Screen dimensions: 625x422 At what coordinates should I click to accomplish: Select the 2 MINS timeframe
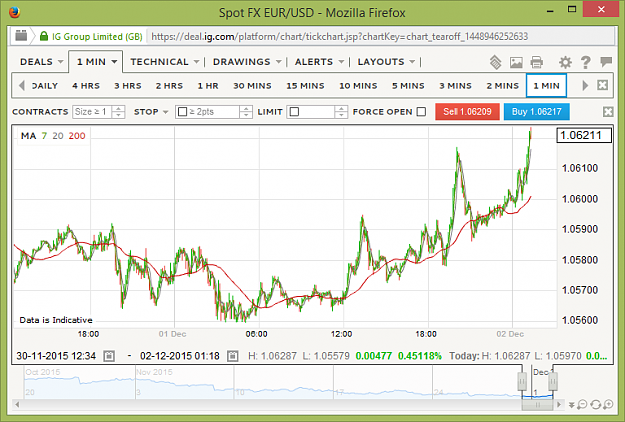(503, 86)
